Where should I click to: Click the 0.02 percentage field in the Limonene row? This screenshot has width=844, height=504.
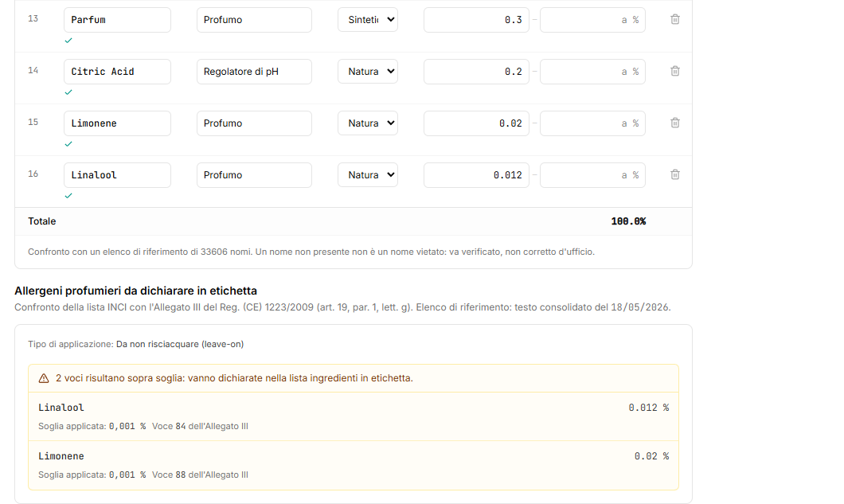pos(476,123)
